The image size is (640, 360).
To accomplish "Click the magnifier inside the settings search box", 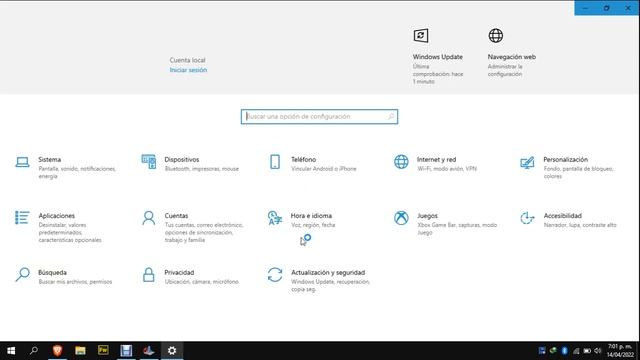I will click(391, 117).
